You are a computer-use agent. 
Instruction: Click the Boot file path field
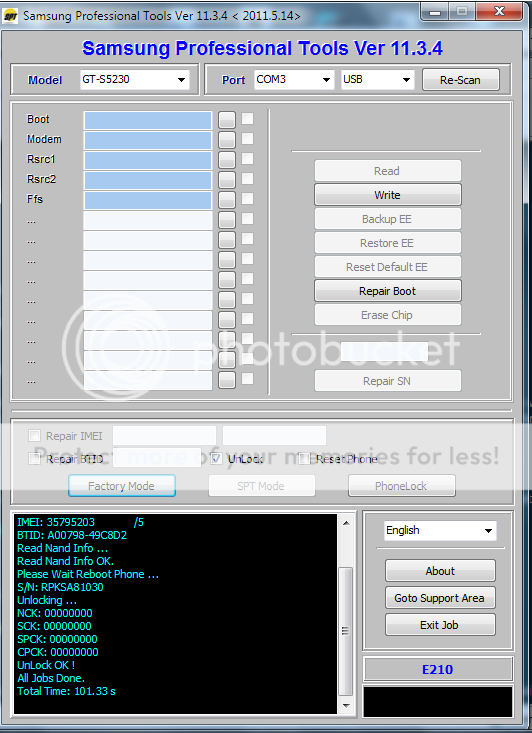[x=148, y=120]
